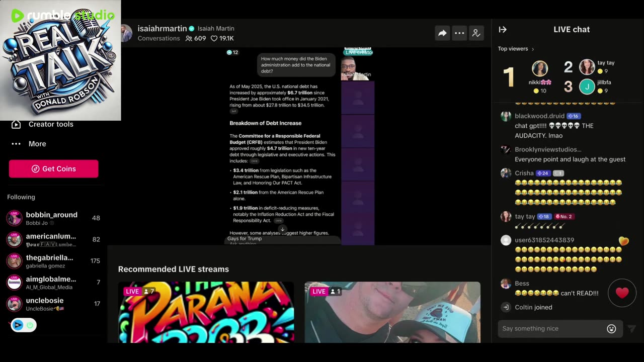Type in the Say something nice field
Screen dimensions: 644x362
(560, 328)
